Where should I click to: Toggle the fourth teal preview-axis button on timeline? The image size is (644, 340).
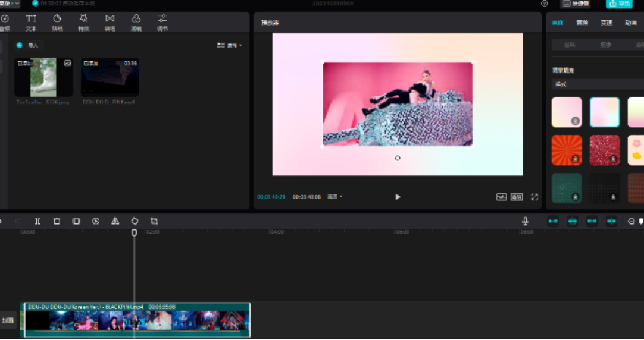click(x=611, y=221)
